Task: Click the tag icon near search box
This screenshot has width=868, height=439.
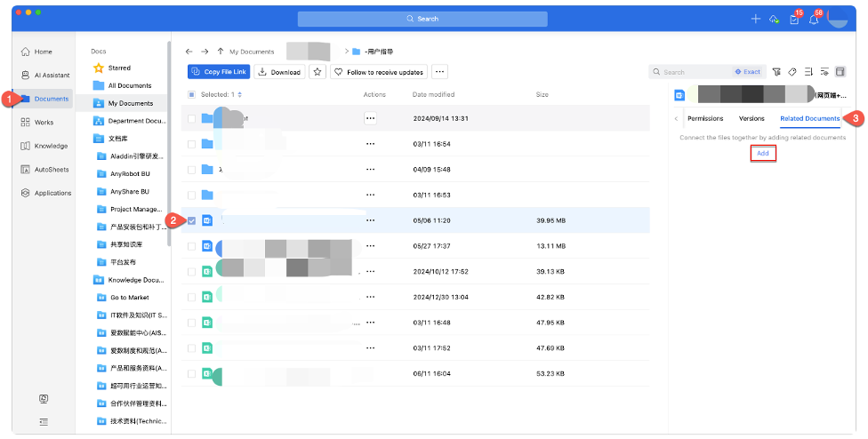Action: coord(792,72)
